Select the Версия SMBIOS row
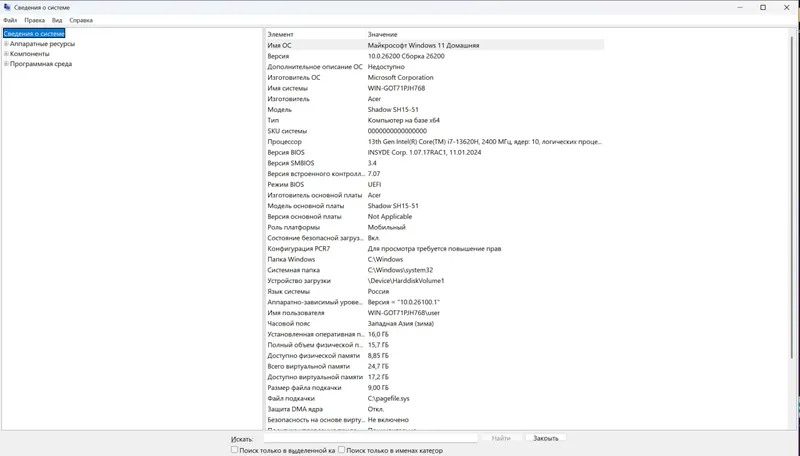 pos(435,163)
